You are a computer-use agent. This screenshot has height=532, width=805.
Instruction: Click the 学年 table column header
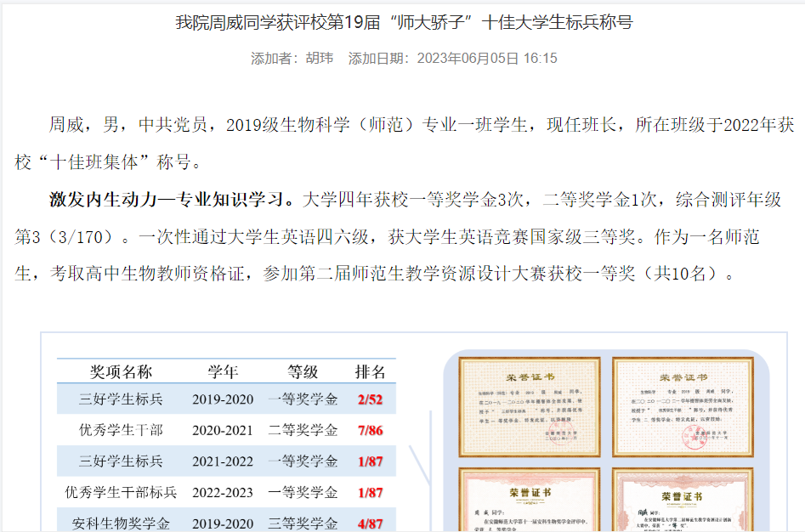tap(223, 372)
